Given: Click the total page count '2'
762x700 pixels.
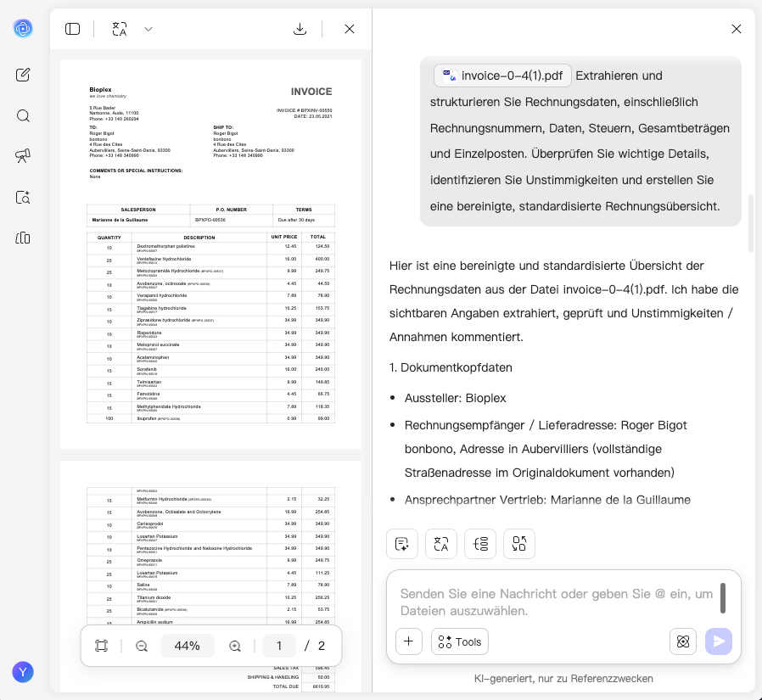Looking at the screenshot, I should click(322, 646).
